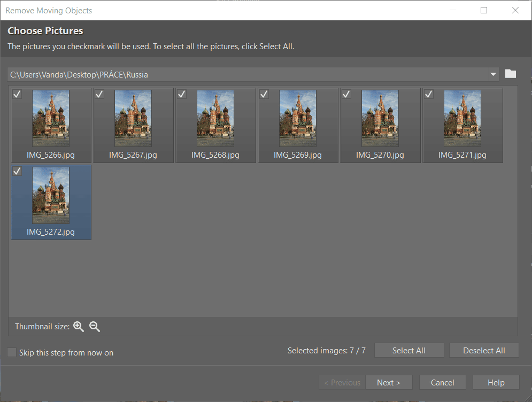
Task: Proceed with the Next button
Action: (x=389, y=382)
